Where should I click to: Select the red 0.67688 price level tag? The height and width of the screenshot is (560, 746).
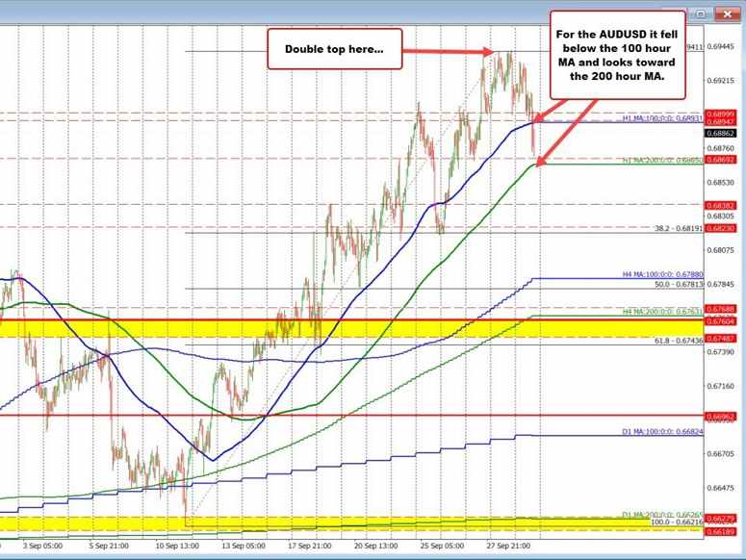[721, 310]
